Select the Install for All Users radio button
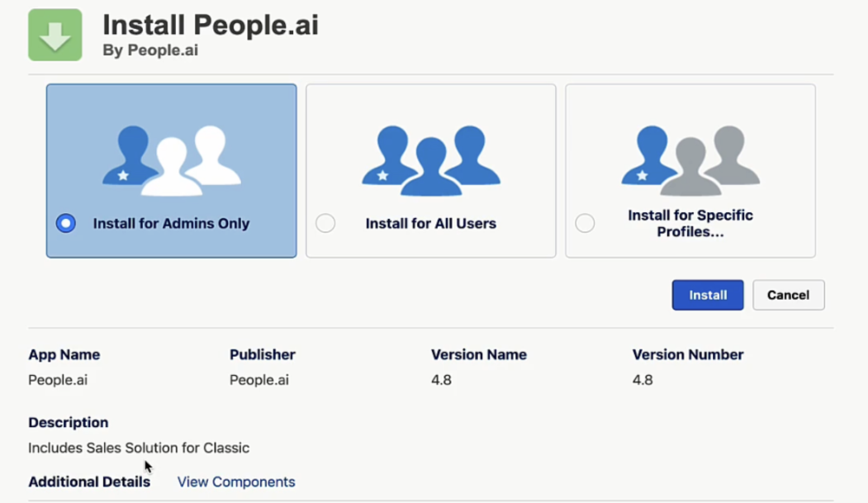This screenshot has width=868, height=503. point(325,223)
